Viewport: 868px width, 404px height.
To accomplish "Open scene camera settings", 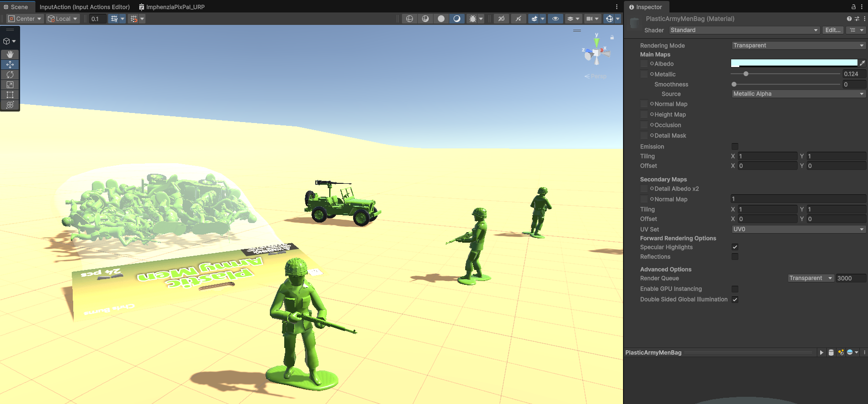I will (x=592, y=19).
